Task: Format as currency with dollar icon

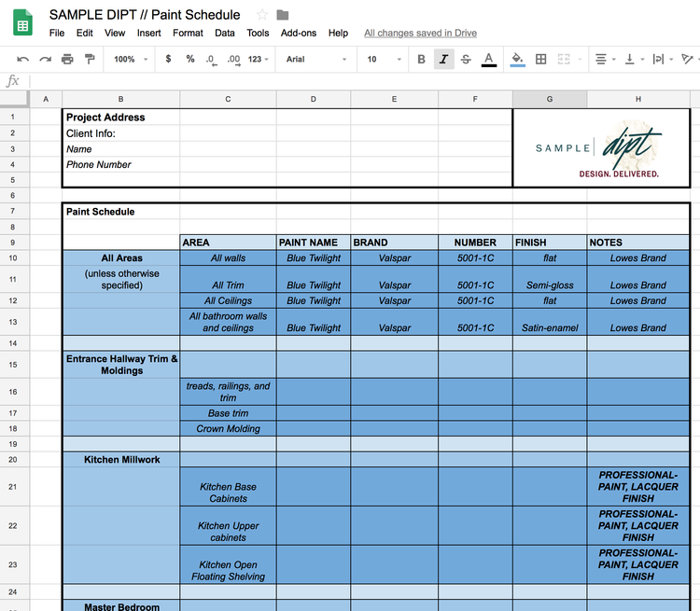Action: pyautogui.click(x=168, y=59)
